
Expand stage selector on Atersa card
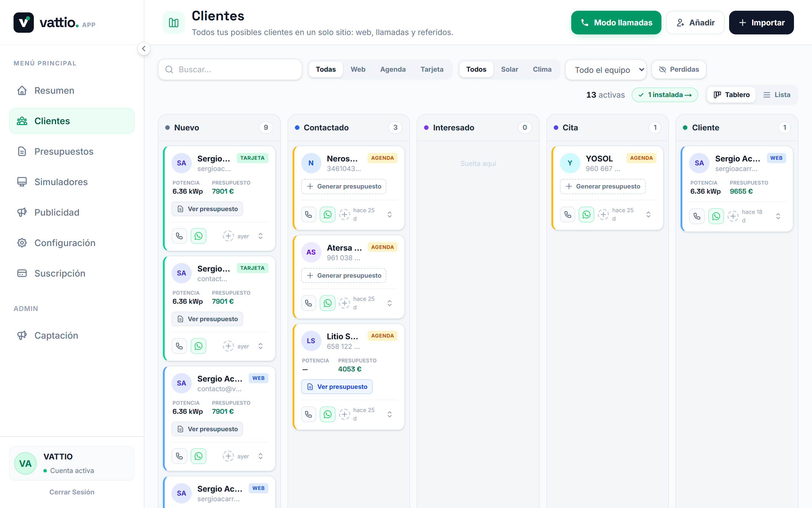pos(390,303)
